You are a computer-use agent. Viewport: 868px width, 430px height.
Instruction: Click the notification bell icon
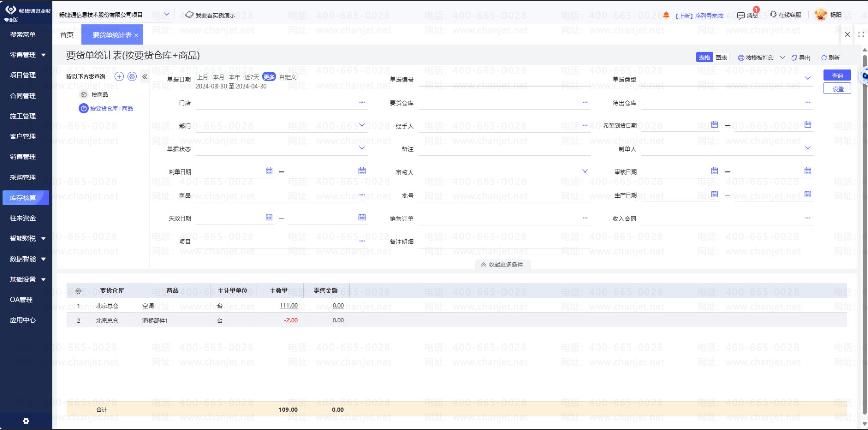click(666, 15)
